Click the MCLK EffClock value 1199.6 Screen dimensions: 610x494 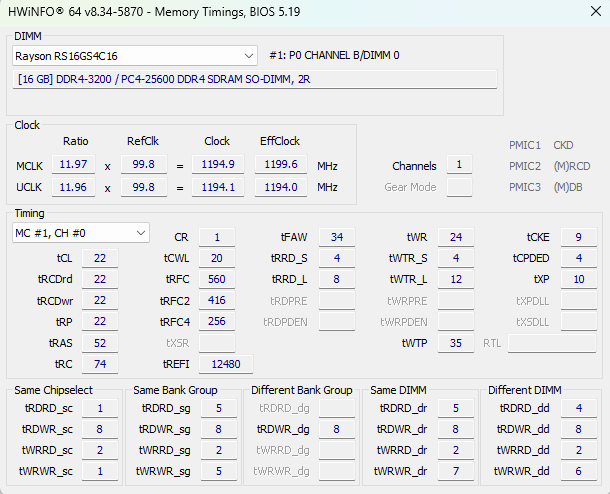pos(281,165)
